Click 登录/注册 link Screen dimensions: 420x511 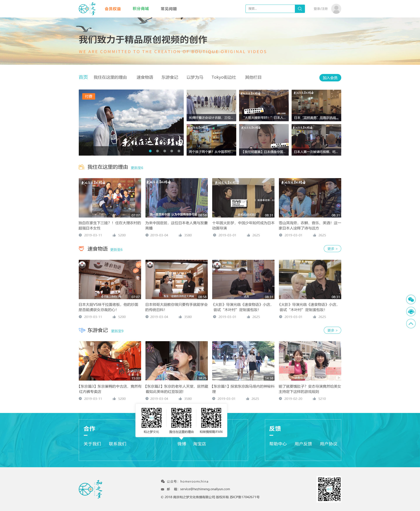(320, 9)
